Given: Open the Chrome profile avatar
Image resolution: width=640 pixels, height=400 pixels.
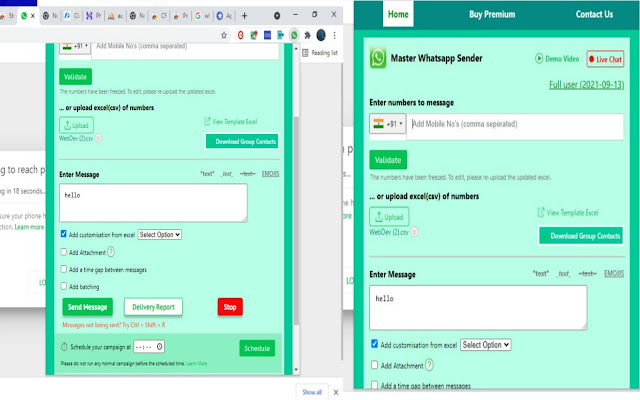Looking at the screenshot, I should pyautogui.click(x=321, y=36).
